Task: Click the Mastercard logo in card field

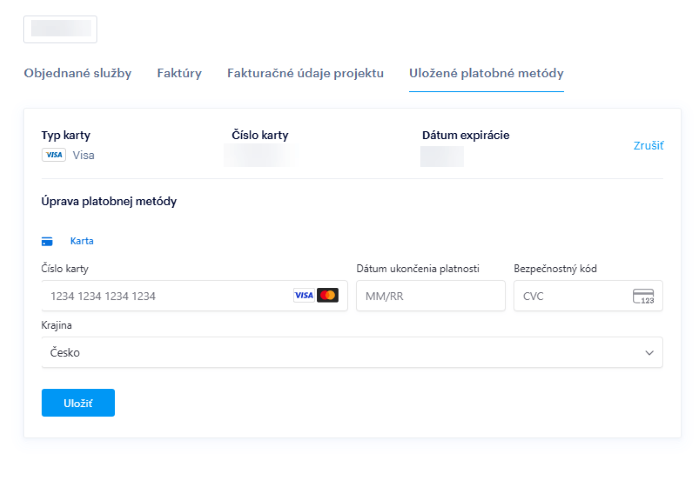Action: (328, 295)
